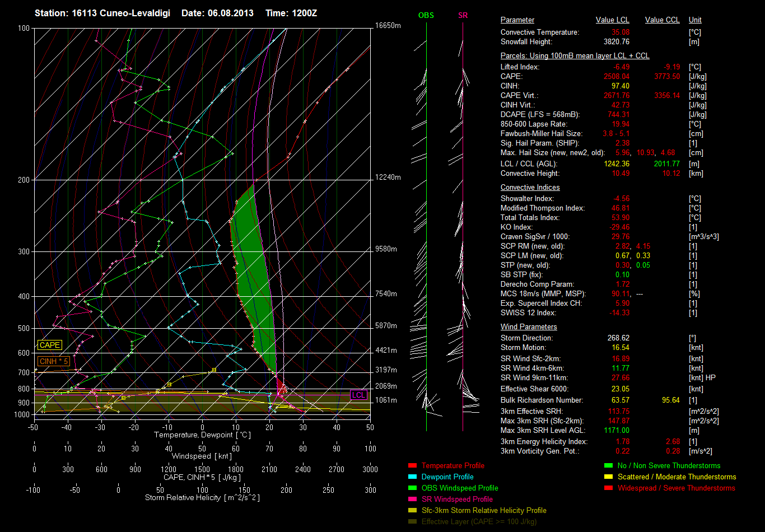This screenshot has height=532, width=765.
Task: Click the cyan Dewpoint Profile legend swatch
Action: point(412,477)
